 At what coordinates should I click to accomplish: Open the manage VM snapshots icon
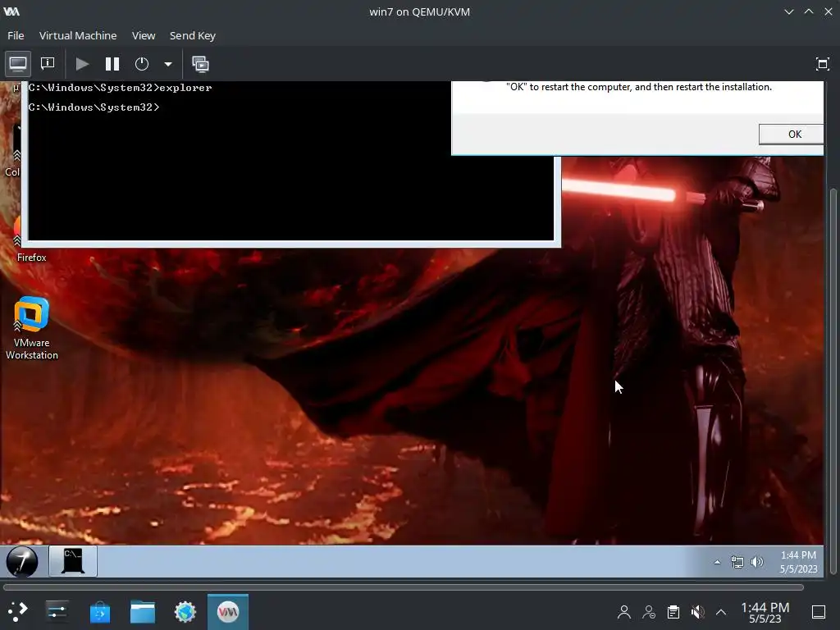(x=200, y=64)
